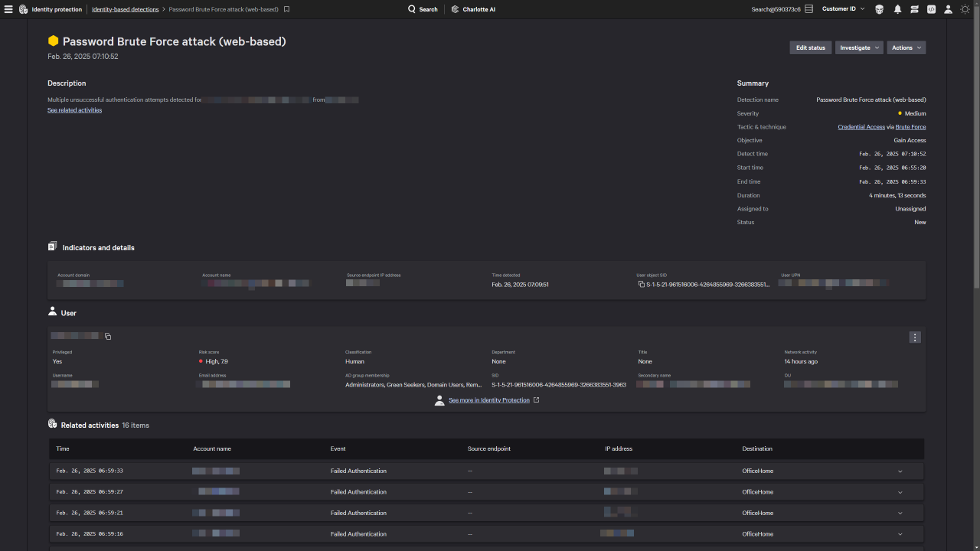This screenshot has height=551, width=980.
Task: Click the Edit status button
Action: coord(811,47)
